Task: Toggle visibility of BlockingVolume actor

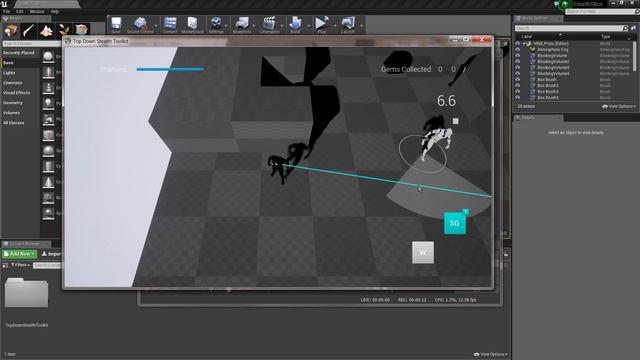Action: [x=518, y=56]
